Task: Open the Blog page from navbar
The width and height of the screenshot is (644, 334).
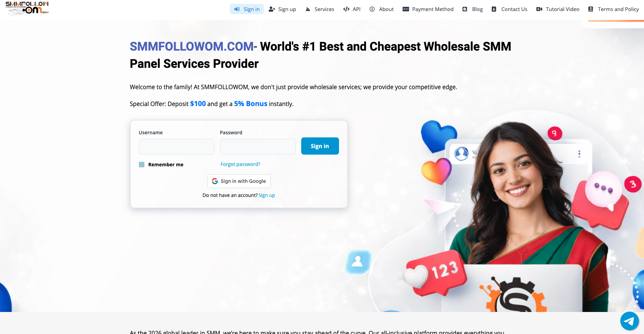Action: [x=473, y=9]
